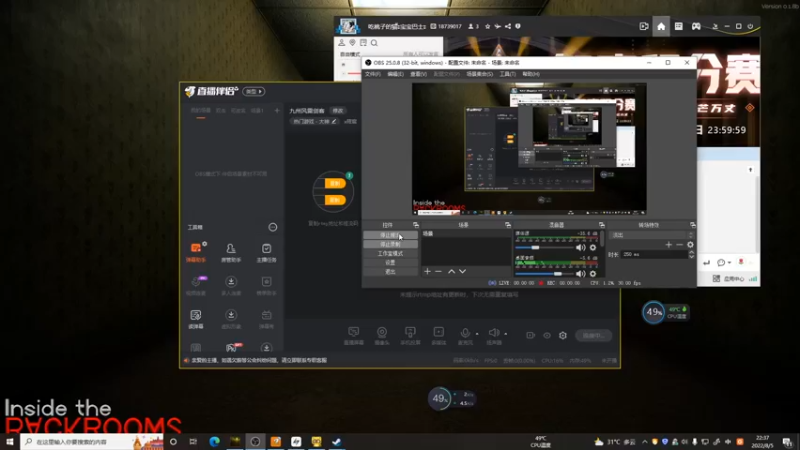Mute the desktop audio speaker in the mixer
800x450 pixels.
point(581,274)
